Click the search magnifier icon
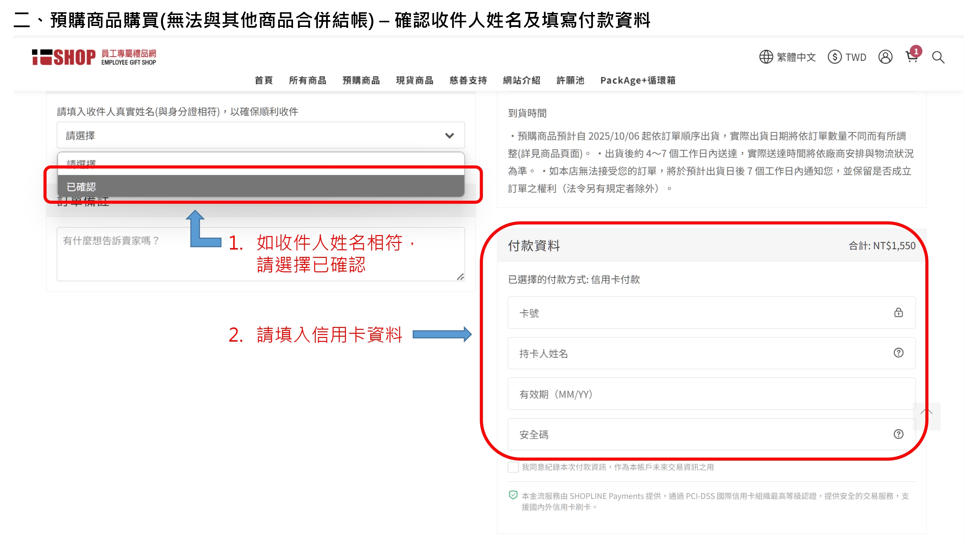The height and width of the screenshot is (551, 980). pyautogui.click(x=938, y=57)
